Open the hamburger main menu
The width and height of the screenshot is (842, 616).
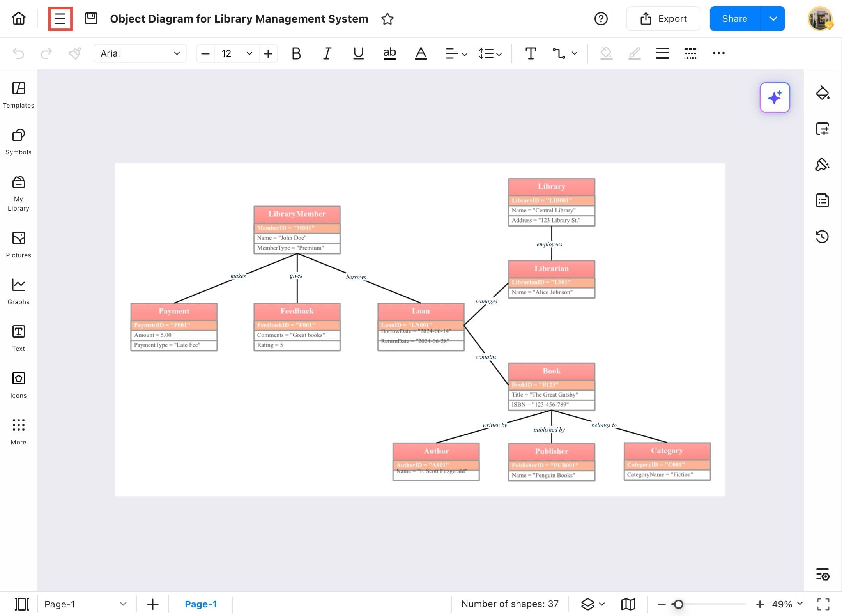point(60,19)
